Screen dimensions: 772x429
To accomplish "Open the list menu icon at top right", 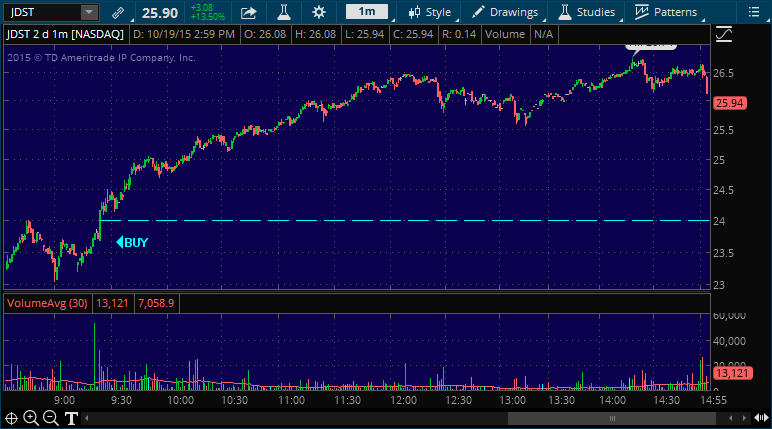I will pos(753,12).
